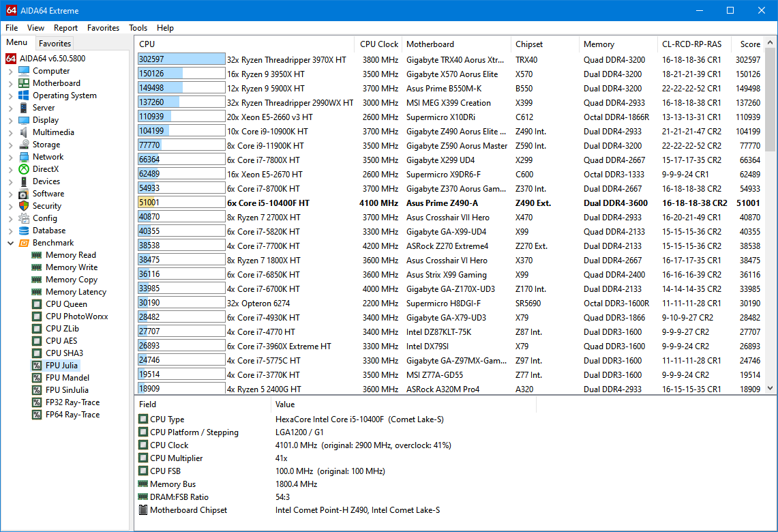Click the results list scrollbar down arrow
The width and height of the screenshot is (778, 532).
(770, 389)
